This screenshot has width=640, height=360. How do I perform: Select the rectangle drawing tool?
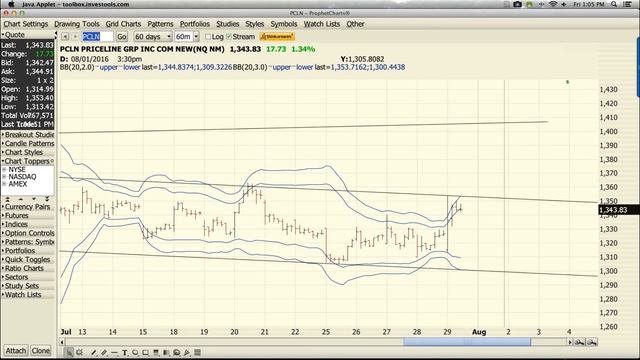coord(145,352)
